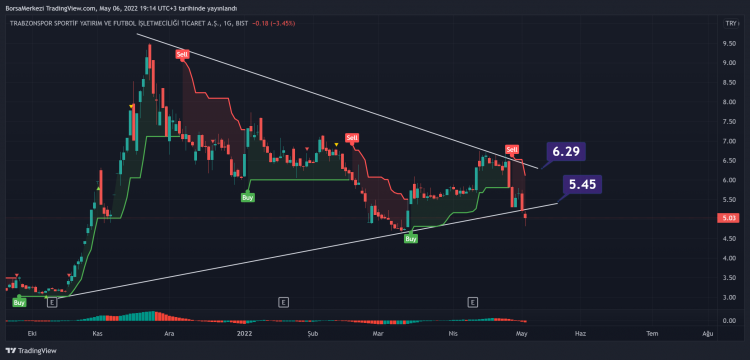Click the 6.29 price callout
This screenshot has height=360, width=750.
coord(566,152)
